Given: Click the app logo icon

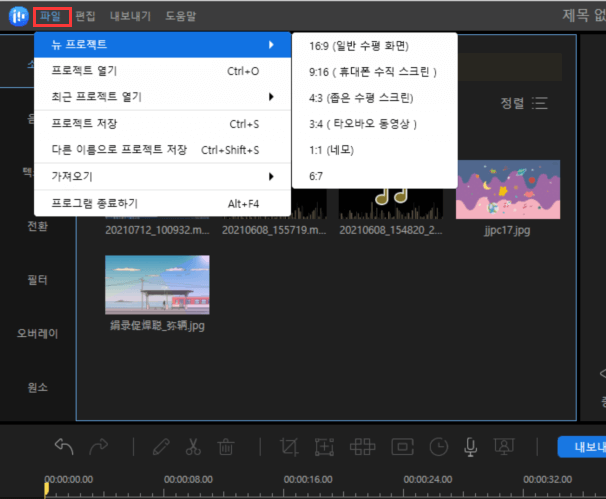Looking at the screenshot, I should coord(19,16).
